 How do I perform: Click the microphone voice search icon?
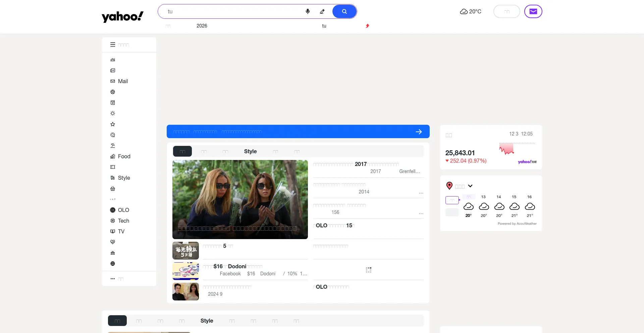(308, 11)
